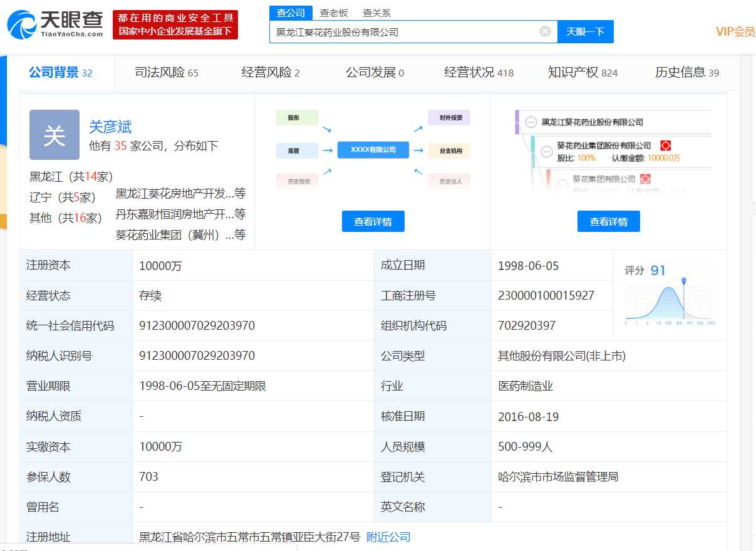Click the 35 company count number

(x=120, y=146)
